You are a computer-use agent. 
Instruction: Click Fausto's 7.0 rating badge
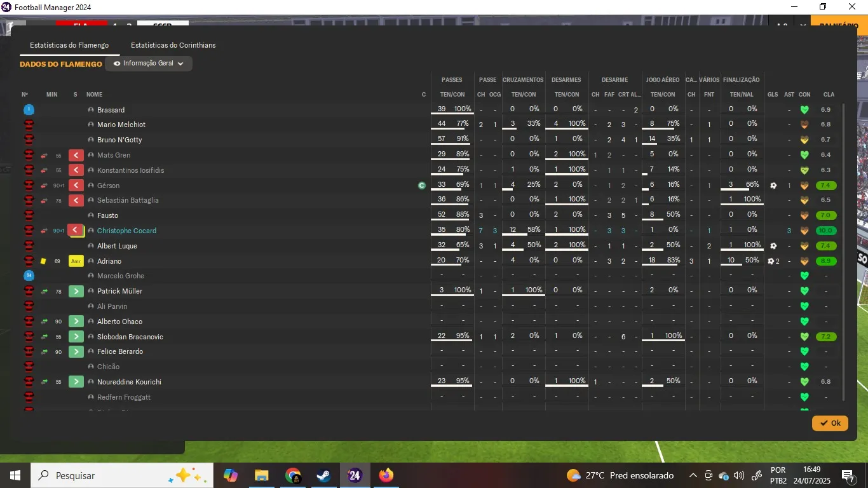(826, 215)
